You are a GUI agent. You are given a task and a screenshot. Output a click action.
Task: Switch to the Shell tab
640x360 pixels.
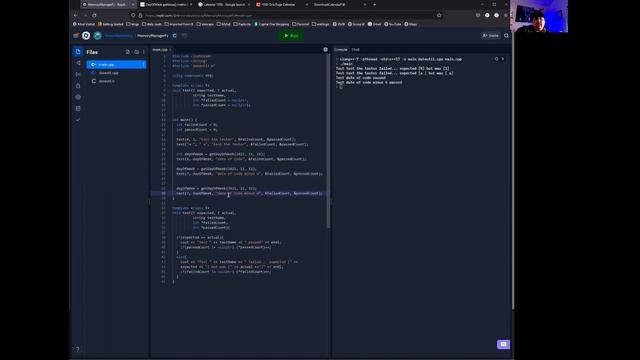click(x=356, y=50)
